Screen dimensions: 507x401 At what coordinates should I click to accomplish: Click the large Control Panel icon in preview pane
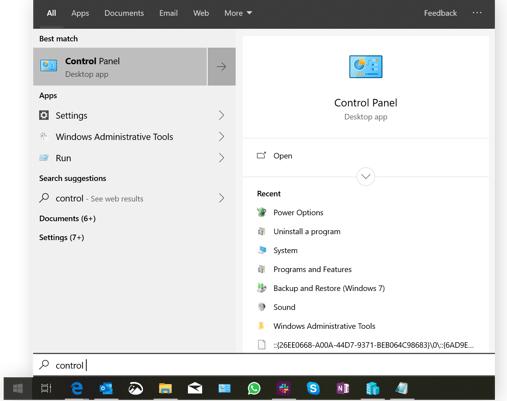coord(366,67)
